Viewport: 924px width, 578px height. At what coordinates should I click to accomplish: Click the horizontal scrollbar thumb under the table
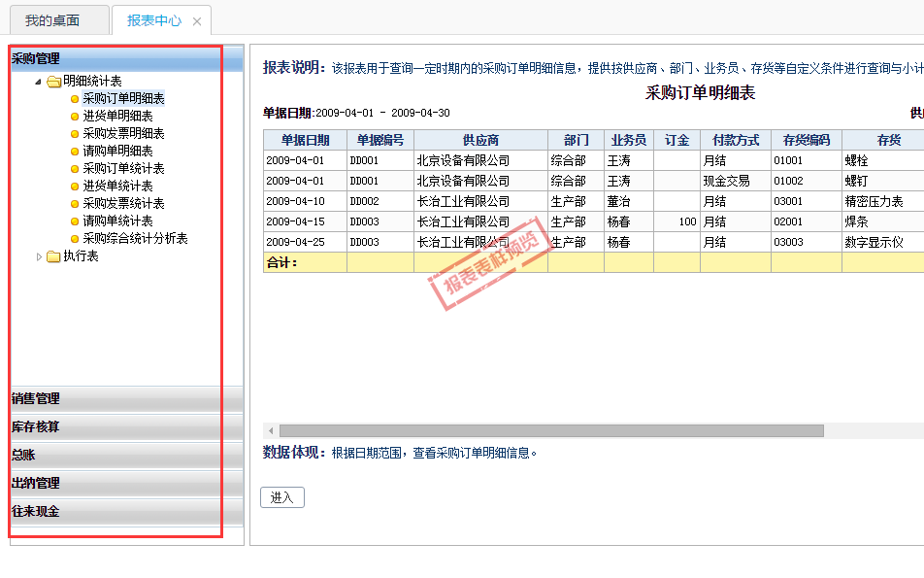tap(550, 430)
